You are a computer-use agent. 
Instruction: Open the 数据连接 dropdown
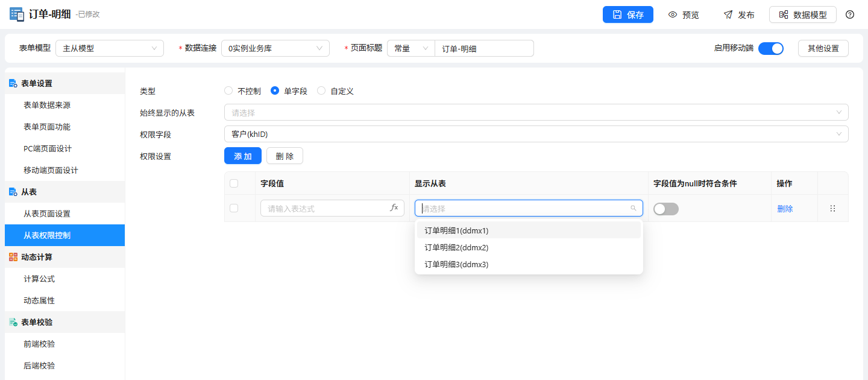point(275,48)
